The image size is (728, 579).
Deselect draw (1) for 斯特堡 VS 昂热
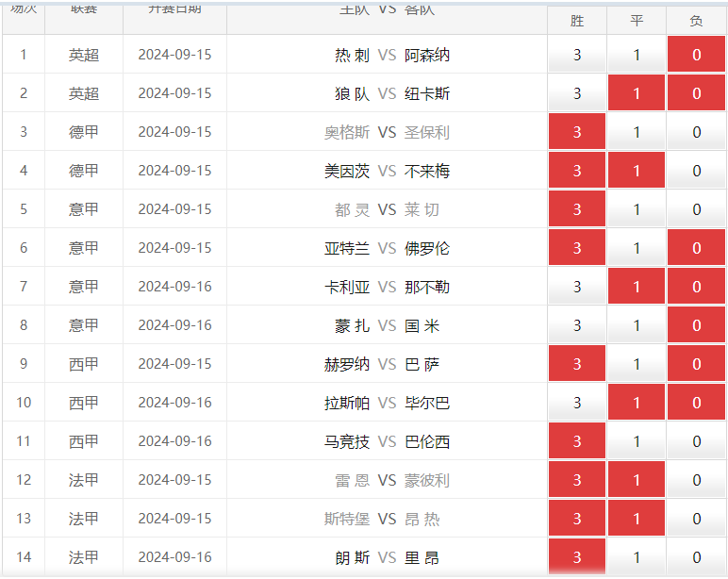tap(637, 518)
